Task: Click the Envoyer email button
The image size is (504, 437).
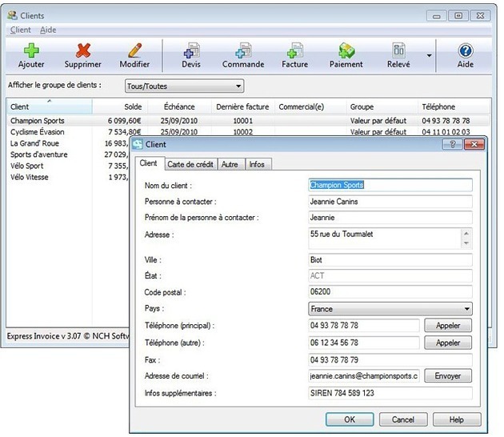Action: [447, 376]
